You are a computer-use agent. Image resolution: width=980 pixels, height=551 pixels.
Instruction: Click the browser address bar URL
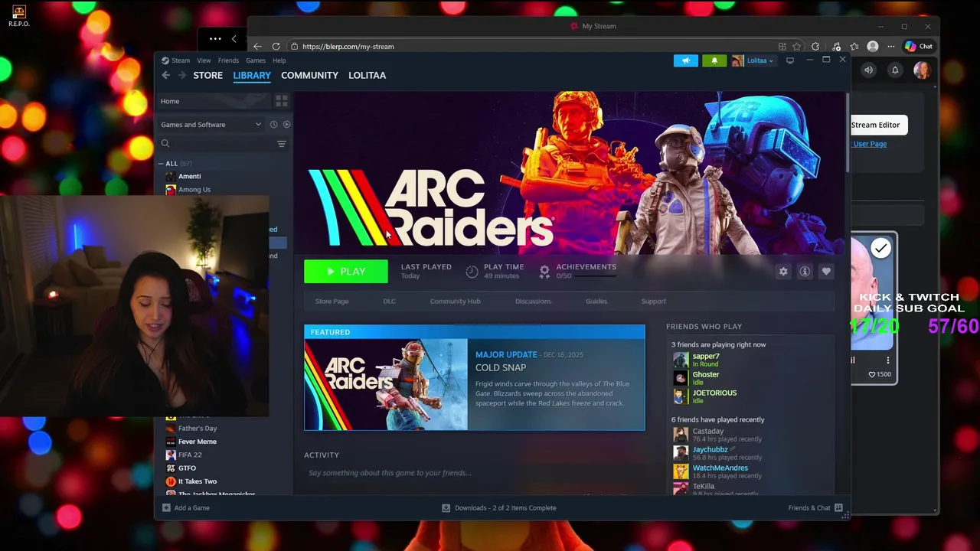pyautogui.click(x=348, y=47)
